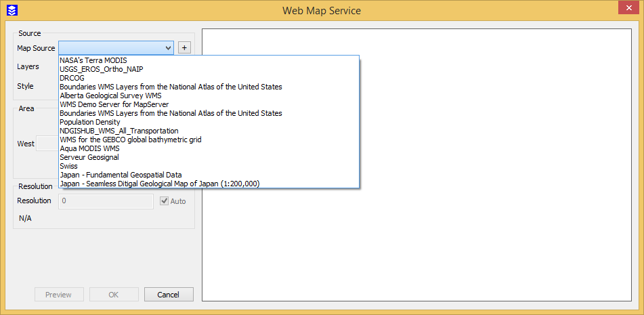Choose WMS Demo Server for MapServer

click(x=209, y=104)
